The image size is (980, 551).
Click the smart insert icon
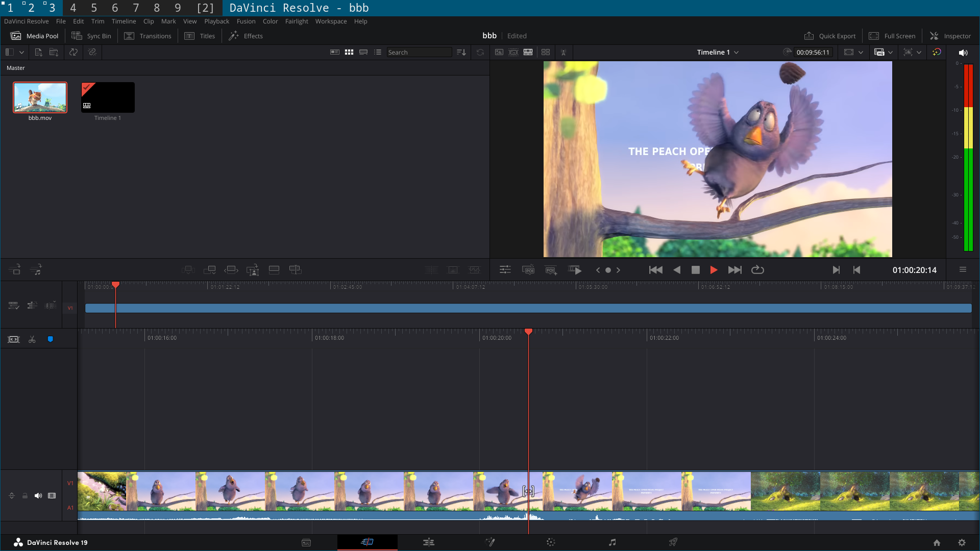(x=188, y=269)
